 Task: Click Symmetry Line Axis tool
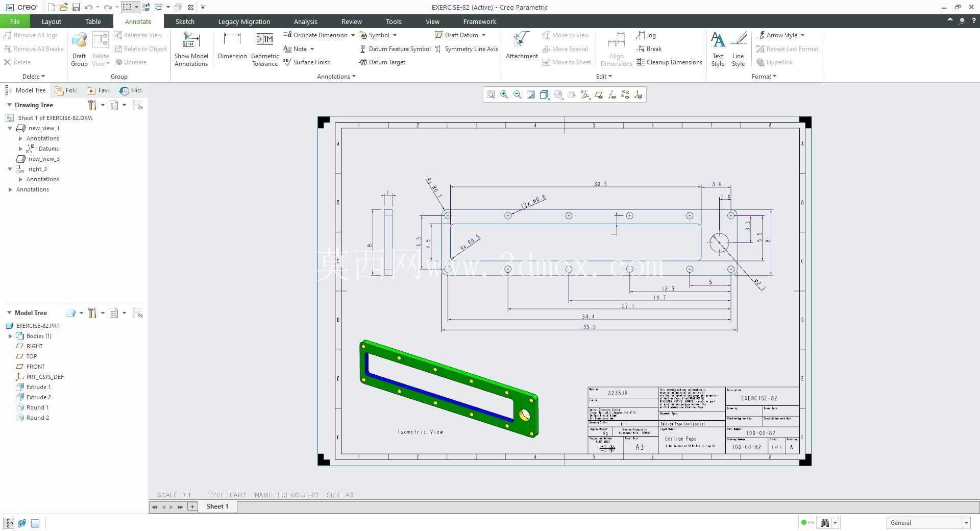pos(467,49)
